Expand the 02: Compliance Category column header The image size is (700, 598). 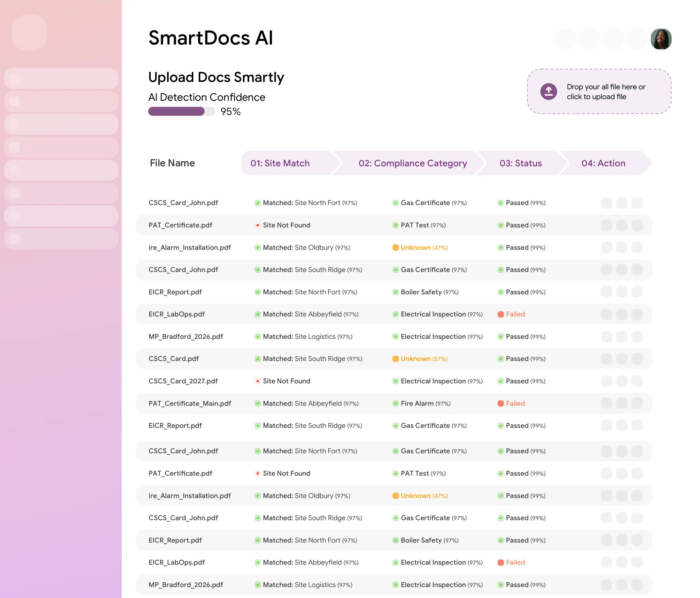413,163
